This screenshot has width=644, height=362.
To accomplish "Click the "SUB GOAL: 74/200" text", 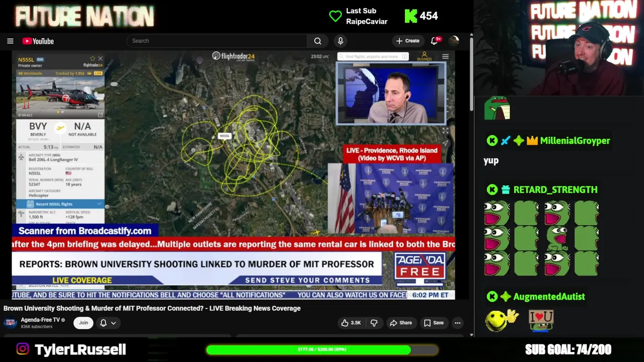I will pyautogui.click(x=568, y=349).
